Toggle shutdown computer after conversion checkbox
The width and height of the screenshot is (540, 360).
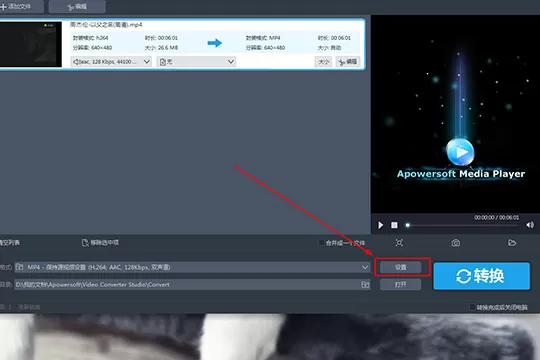click(x=472, y=307)
